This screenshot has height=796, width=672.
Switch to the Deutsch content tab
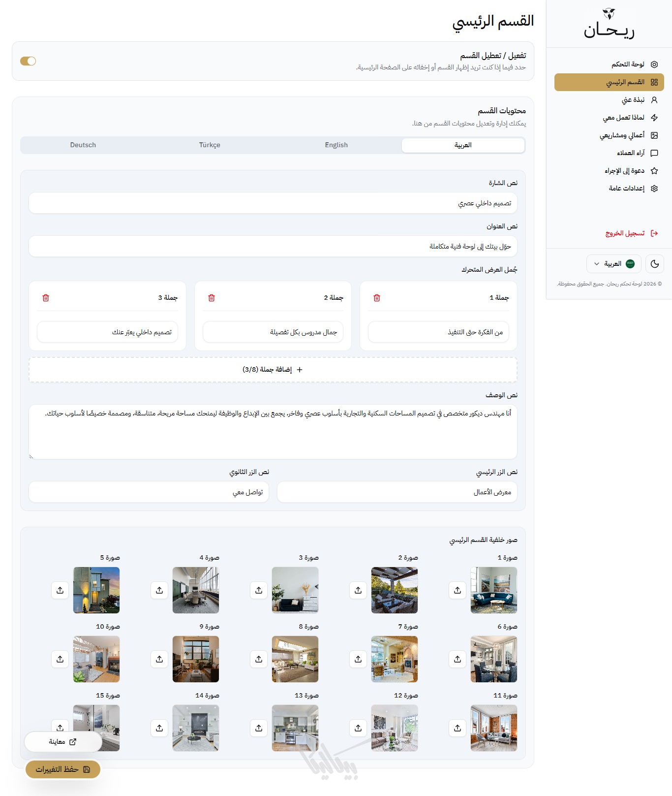tap(83, 145)
